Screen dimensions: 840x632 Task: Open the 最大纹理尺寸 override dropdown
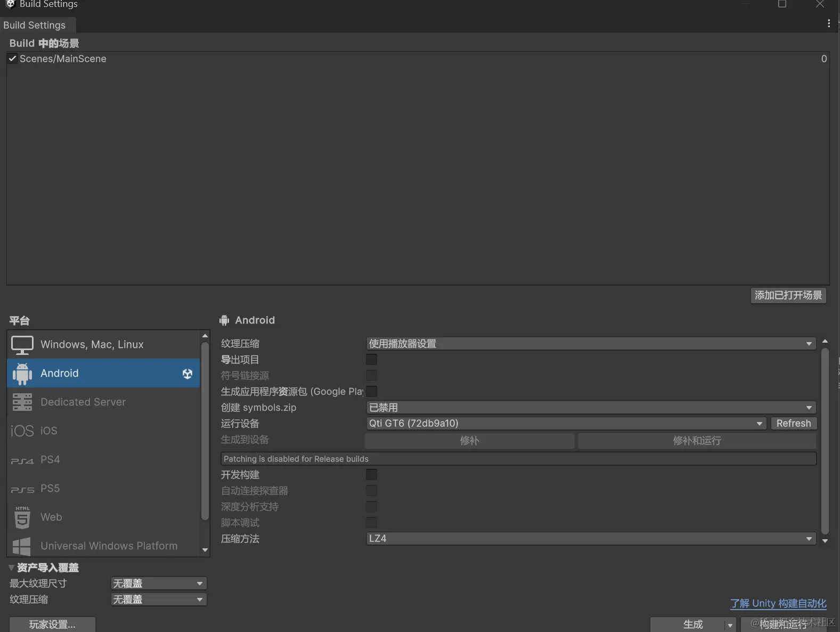pyautogui.click(x=159, y=584)
